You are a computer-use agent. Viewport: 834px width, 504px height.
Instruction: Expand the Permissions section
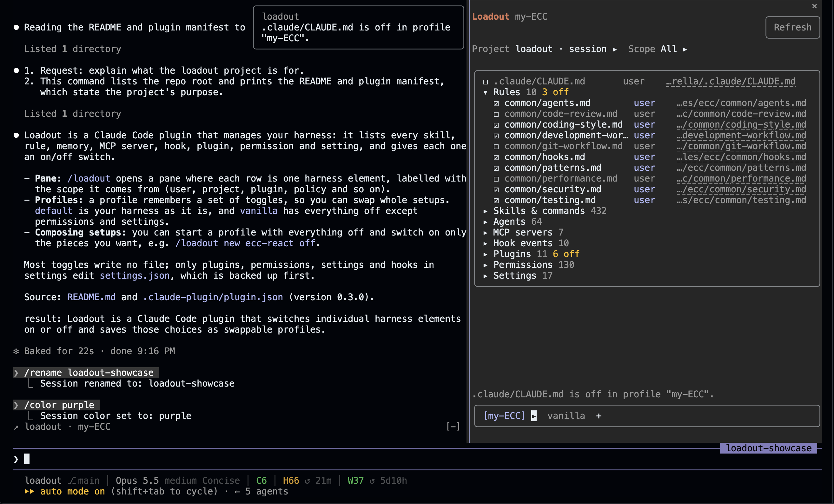click(x=485, y=265)
